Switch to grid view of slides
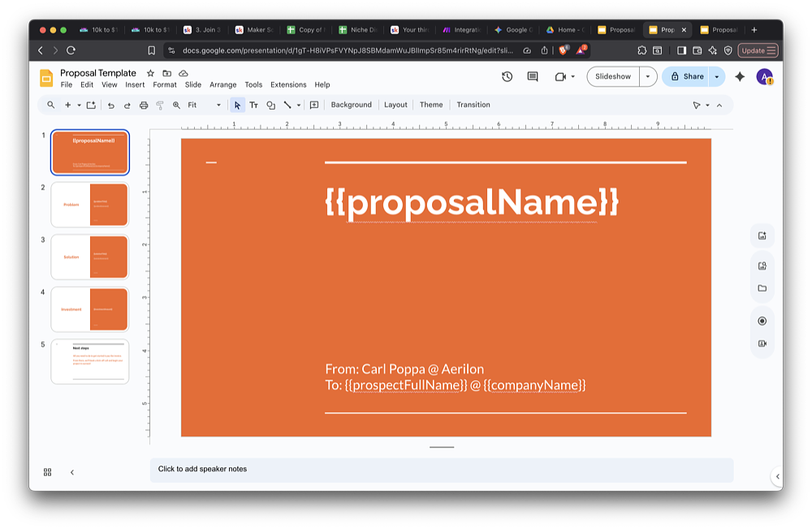The width and height of the screenshot is (812, 529). [47, 472]
